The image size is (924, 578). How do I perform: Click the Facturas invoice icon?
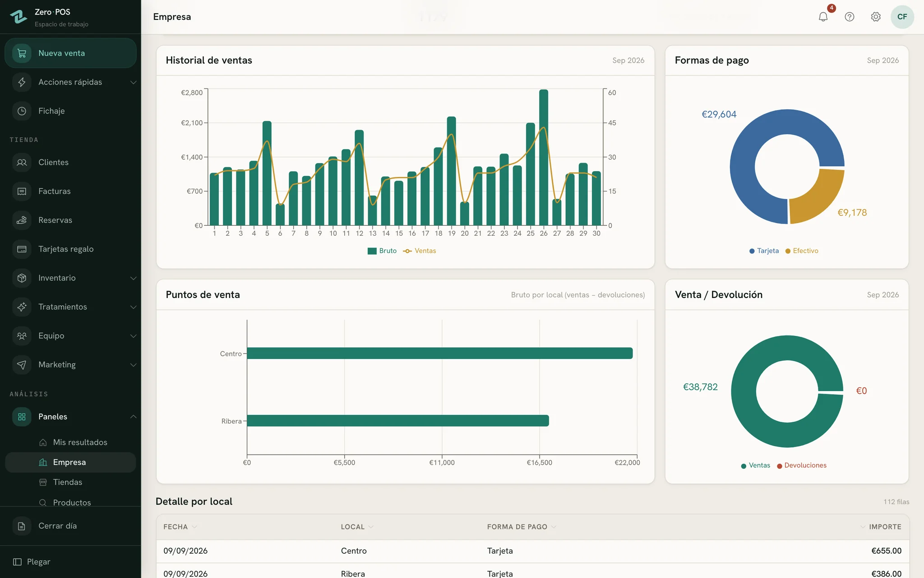(22, 191)
